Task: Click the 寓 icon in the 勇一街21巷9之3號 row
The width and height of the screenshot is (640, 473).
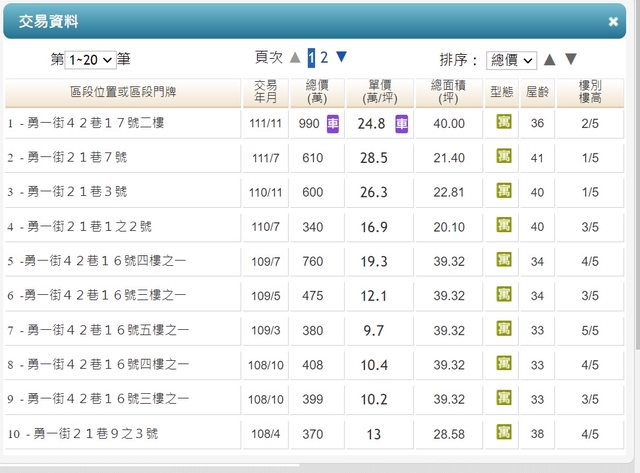Action: coord(504,433)
